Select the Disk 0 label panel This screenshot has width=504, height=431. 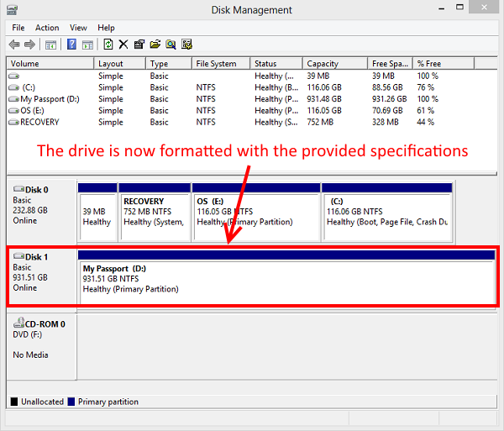[42, 212]
